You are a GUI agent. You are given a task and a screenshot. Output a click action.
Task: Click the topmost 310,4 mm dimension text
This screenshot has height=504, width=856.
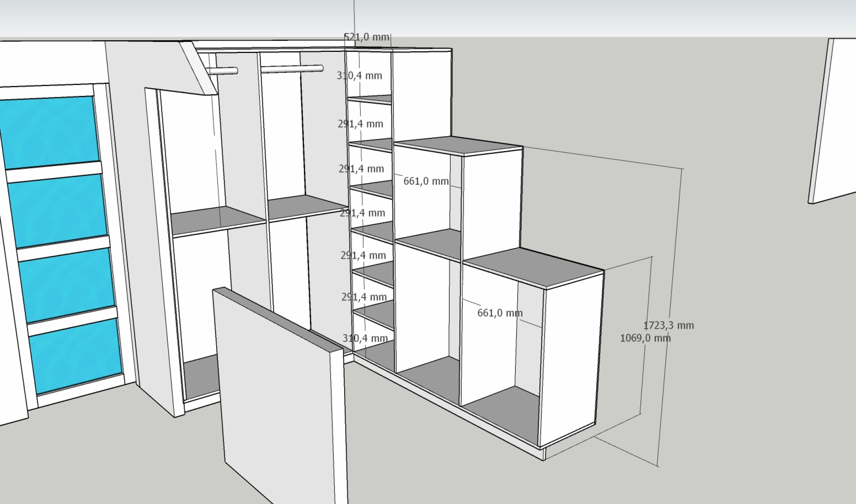click(x=359, y=75)
